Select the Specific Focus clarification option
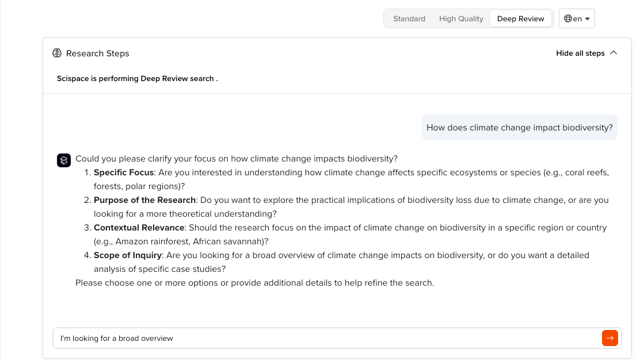The height and width of the screenshot is (361, 644). (123, 172)
